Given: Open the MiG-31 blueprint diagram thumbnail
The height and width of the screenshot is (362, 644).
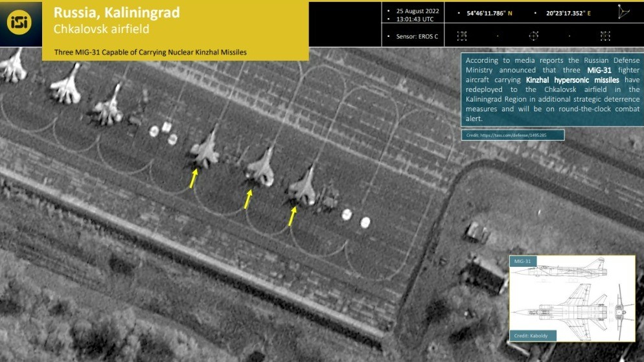Looking at the screenshot, I should 572,299.
